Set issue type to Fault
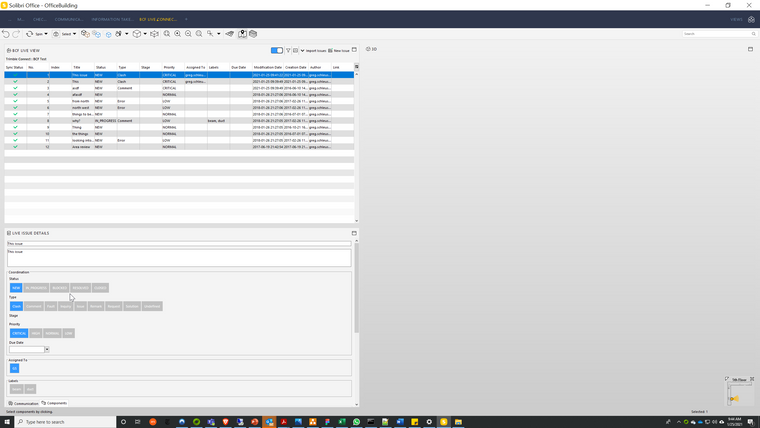Image resolution: width=760 pixels, height=428 pixels. [50, 306]
